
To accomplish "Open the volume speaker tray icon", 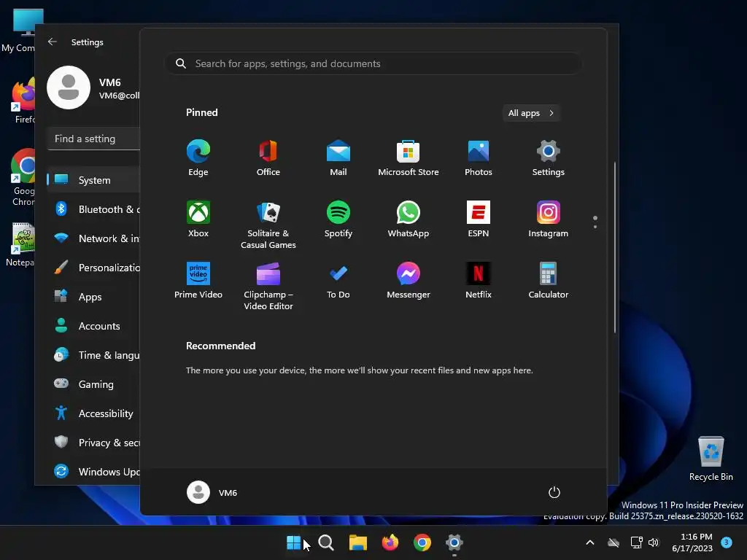I will [x=654, y=542].
